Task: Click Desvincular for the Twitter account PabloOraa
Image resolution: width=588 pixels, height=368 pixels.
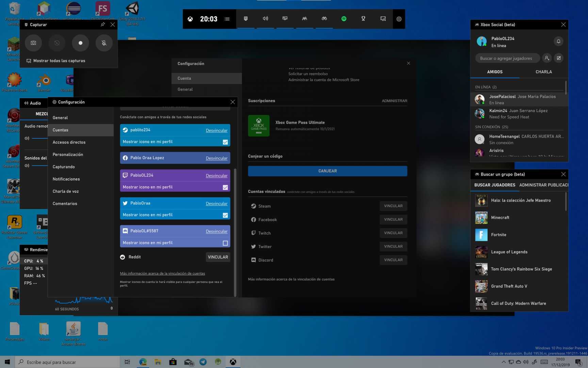Action: [216, 204]
